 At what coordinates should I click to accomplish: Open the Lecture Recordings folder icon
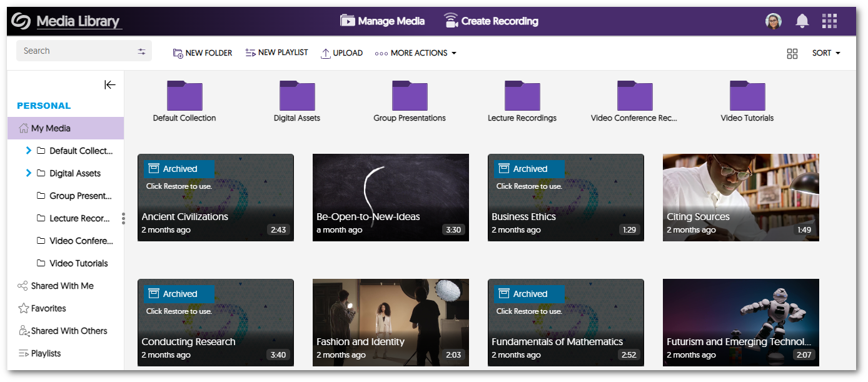(x=522, y=96)
